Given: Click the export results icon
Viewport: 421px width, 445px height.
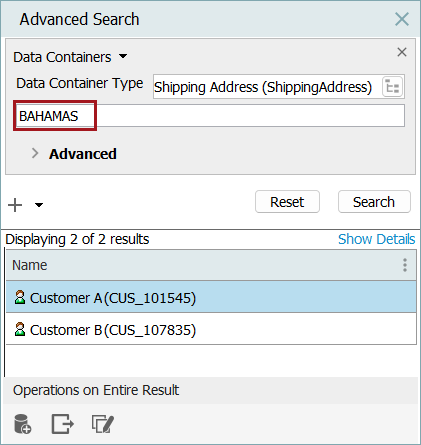Looking at the screenshot, I should point(62,424).
